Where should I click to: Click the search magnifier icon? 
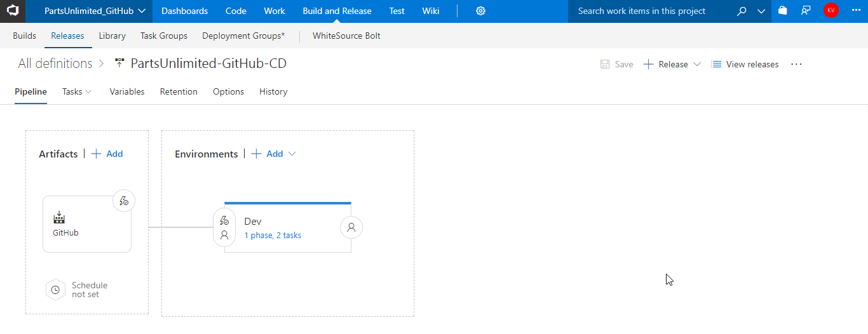click(x=742, y=11)
